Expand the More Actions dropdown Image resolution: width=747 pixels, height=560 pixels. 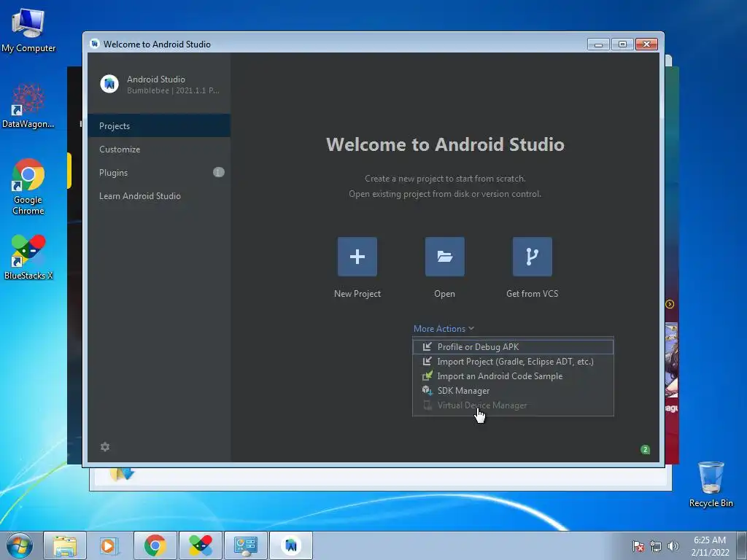pos(444,329)
